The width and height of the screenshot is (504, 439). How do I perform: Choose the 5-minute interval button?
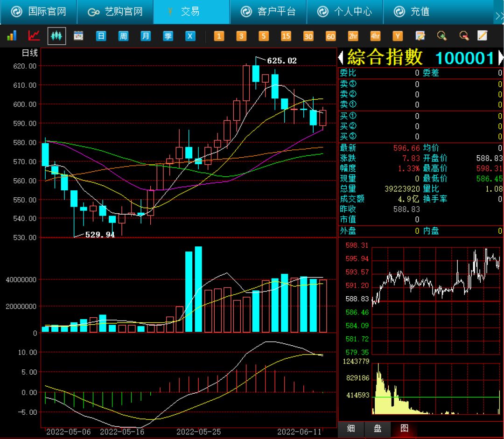[264, 36]
